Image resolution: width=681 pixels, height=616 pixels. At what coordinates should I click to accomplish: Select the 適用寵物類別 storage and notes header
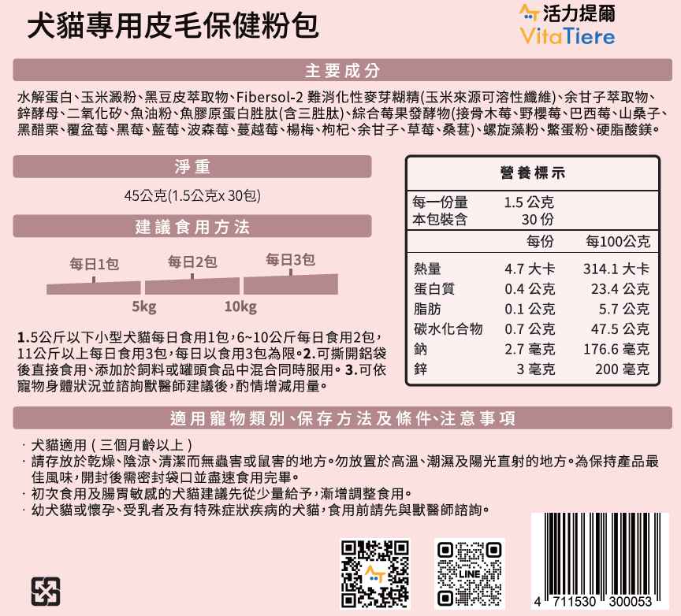(342, 418)
